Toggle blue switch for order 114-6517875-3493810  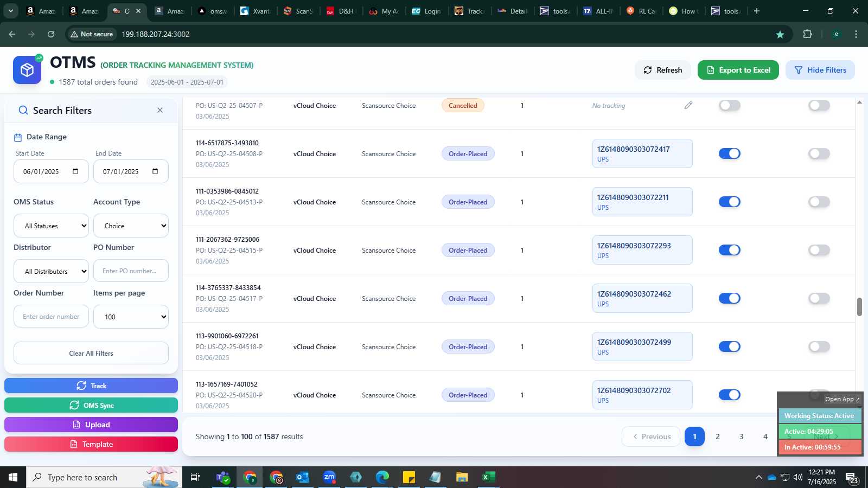[730, 153]
